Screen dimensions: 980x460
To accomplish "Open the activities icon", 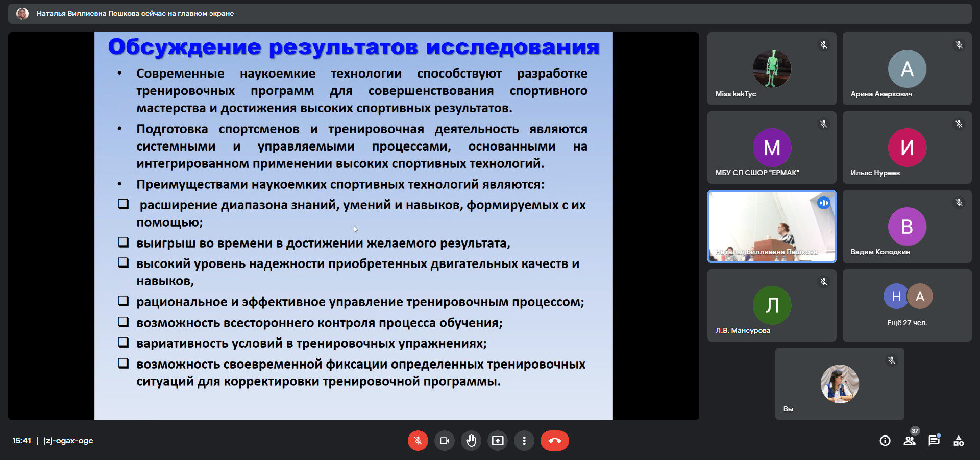I will click(x=959, y=441).
